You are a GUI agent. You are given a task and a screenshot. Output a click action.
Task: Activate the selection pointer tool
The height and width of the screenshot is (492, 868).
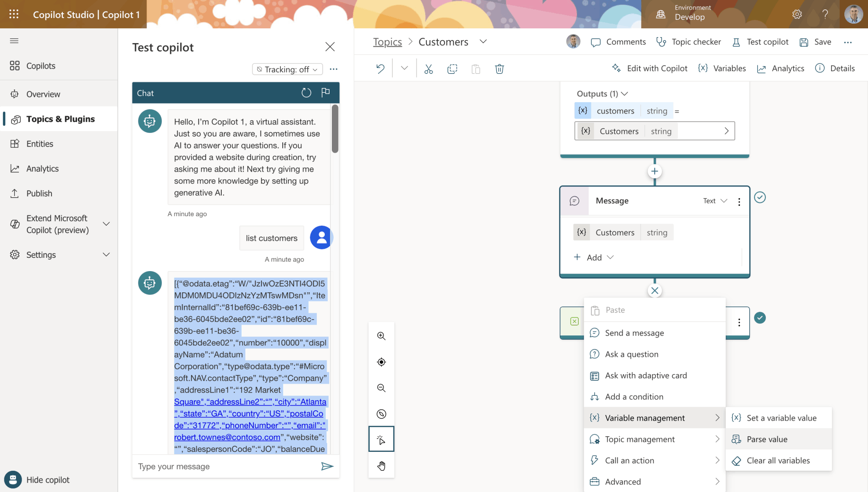[382, 439]
